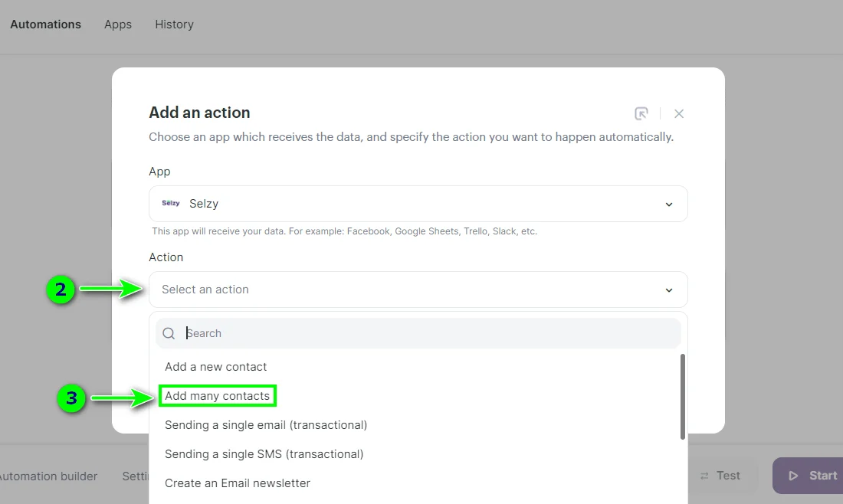Open the History tab
Screen dimensions: 843x504
click(x=174, y=24)
